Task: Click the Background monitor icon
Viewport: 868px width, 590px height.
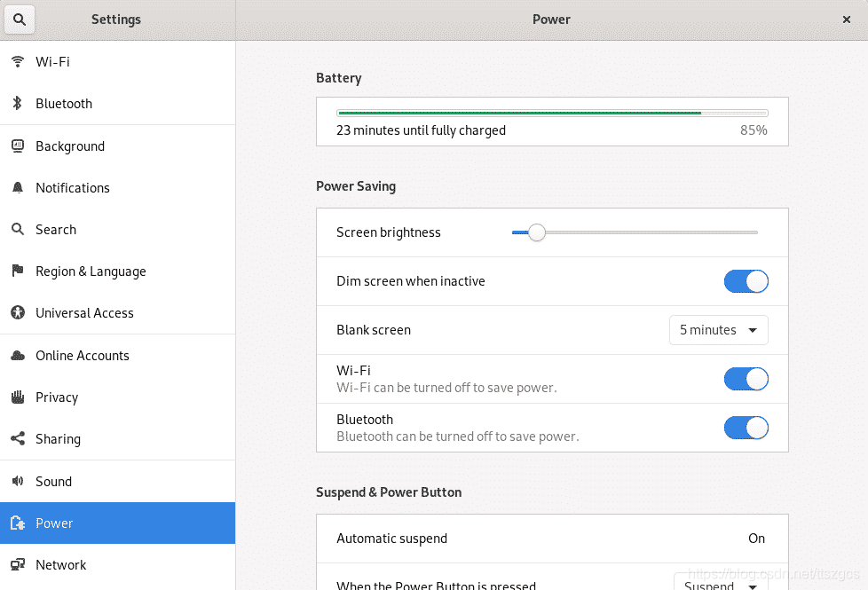Action: click(x=18, y=146)
